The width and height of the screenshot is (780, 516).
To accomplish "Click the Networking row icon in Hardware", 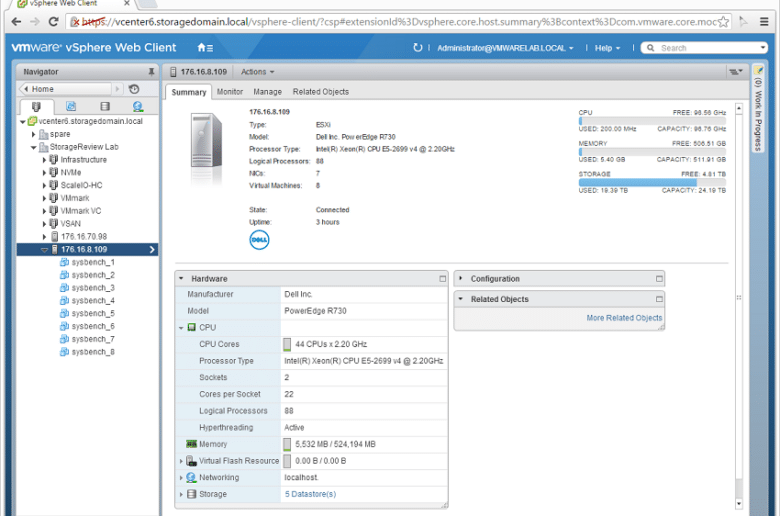I will pyautogui.click(x=191, y=477).
